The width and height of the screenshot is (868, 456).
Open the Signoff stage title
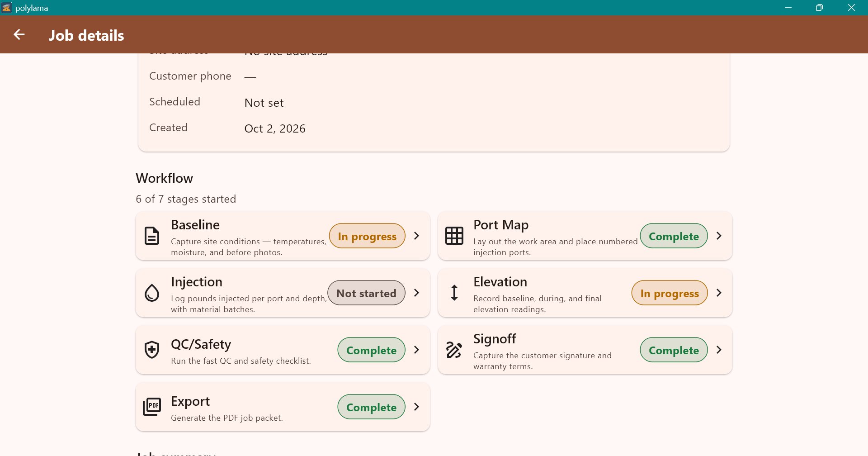point(495,339)
